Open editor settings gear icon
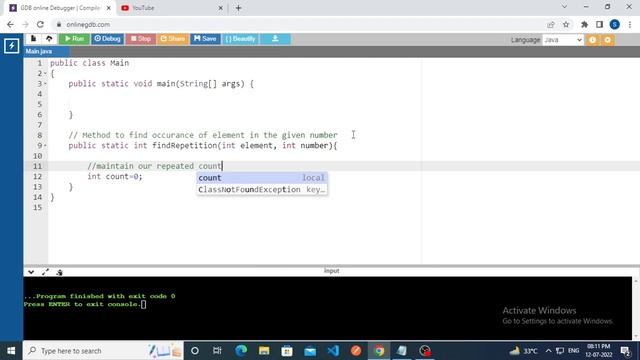Viewport: 640px width, 360px height. [608, 40]
